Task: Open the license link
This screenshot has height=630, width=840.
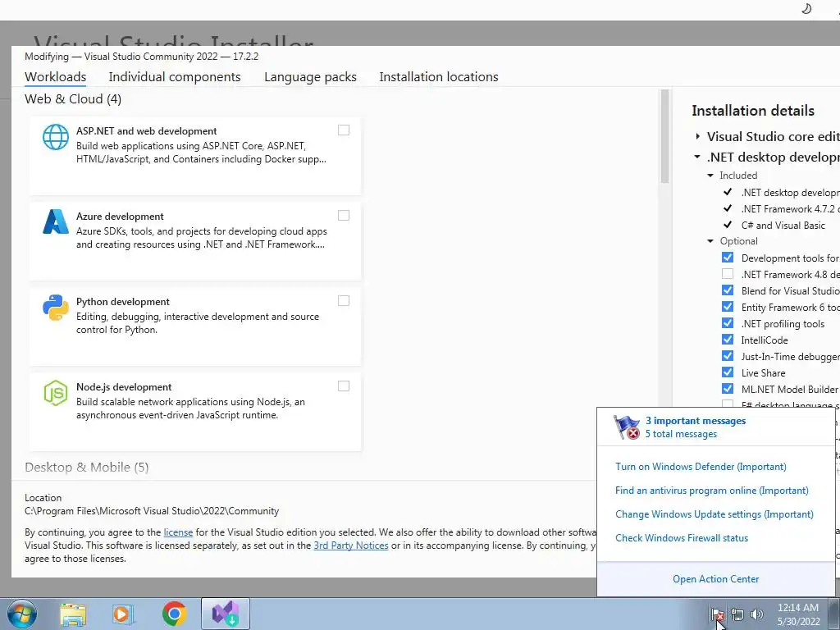Action: point(178,532)
